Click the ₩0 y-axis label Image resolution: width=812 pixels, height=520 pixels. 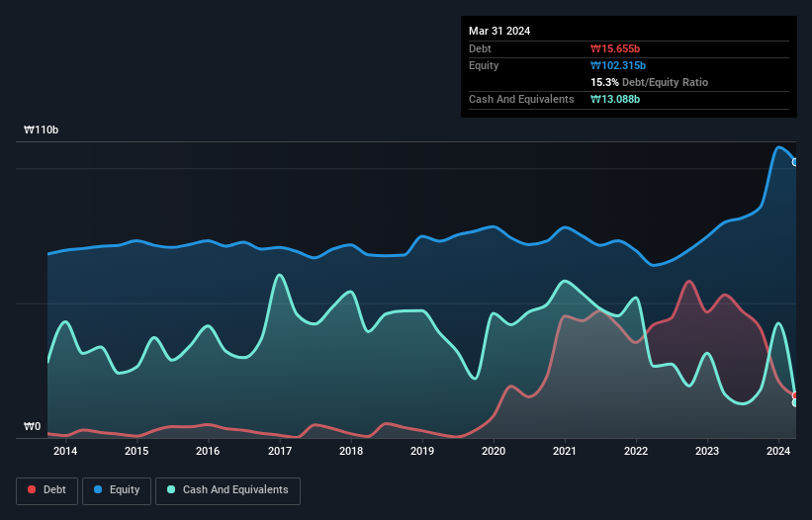coord(32,426)
